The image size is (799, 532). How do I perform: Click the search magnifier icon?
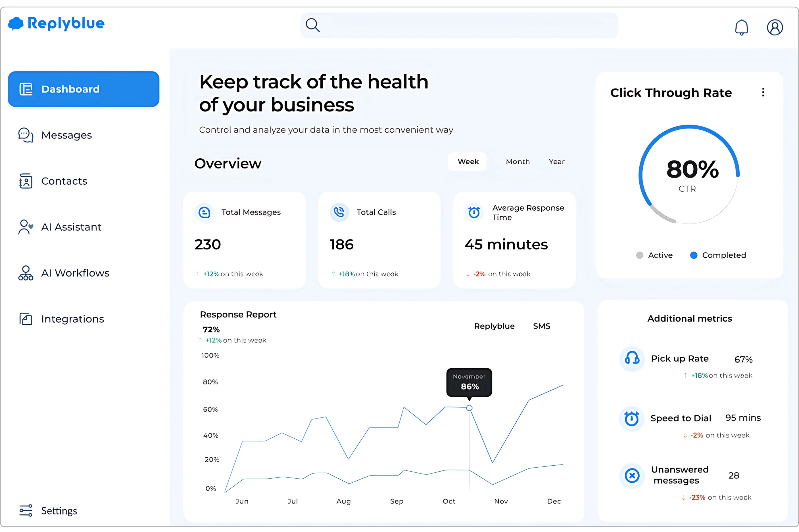[312, 25]
